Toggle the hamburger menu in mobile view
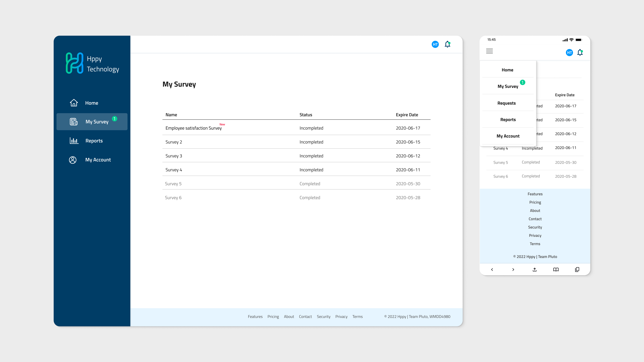The width and height of the screenshot is (644, 362). [489, 51]
